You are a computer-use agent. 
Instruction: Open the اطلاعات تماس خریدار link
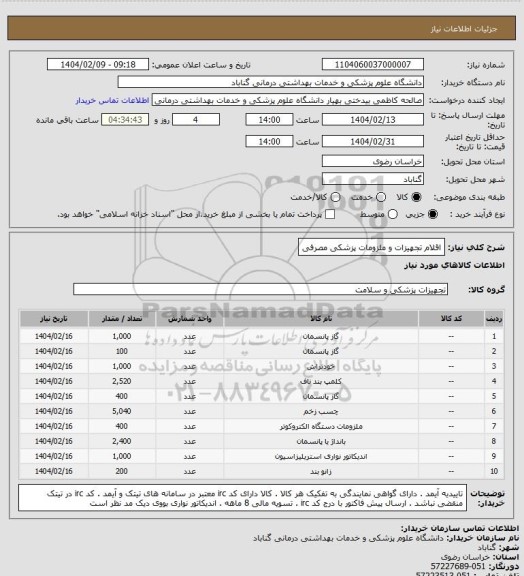(x=112, y=100)
